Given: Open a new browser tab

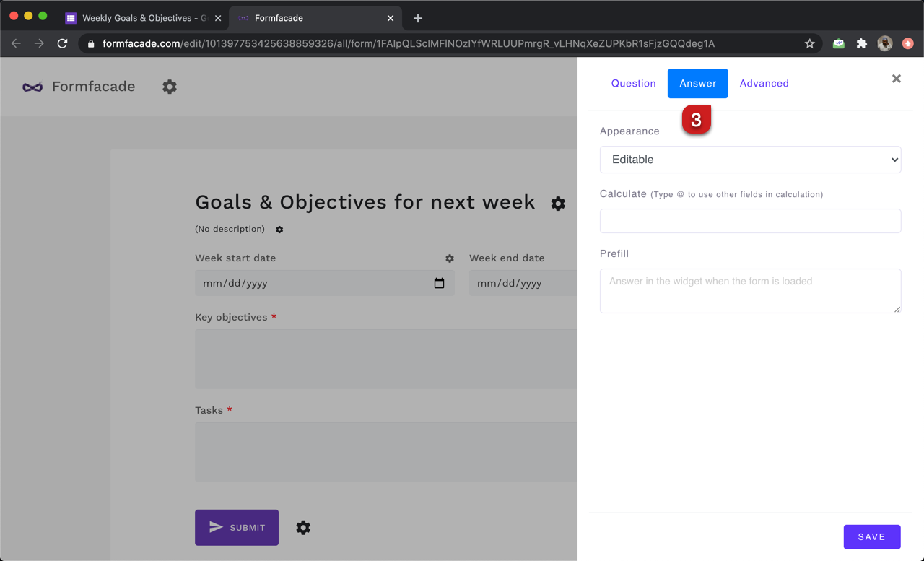Looking at the screenshot, I should [418, 18].
